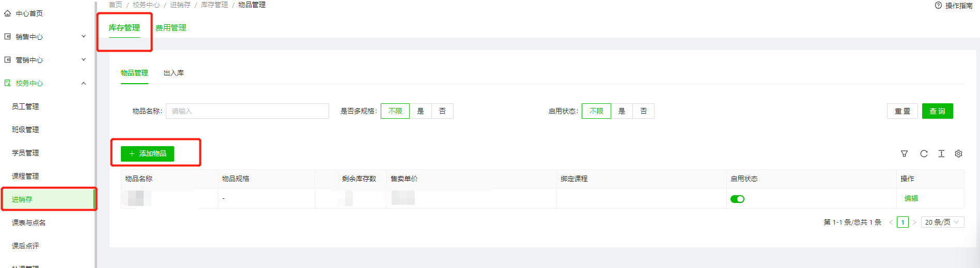This screenshot has width=980, height=268.
Task: Click the filter funnel icon above table
Action: pyautogui.click(x=904, y=154)
